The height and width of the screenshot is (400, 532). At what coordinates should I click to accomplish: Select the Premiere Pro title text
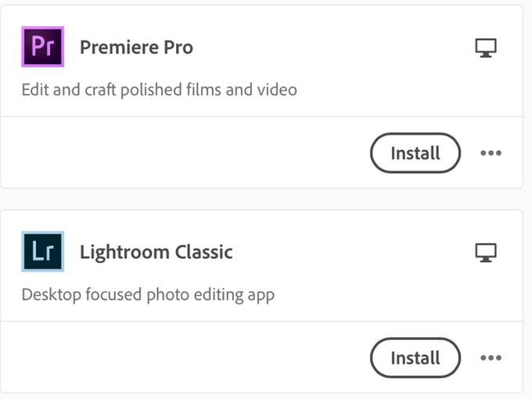tap(136, 48)
